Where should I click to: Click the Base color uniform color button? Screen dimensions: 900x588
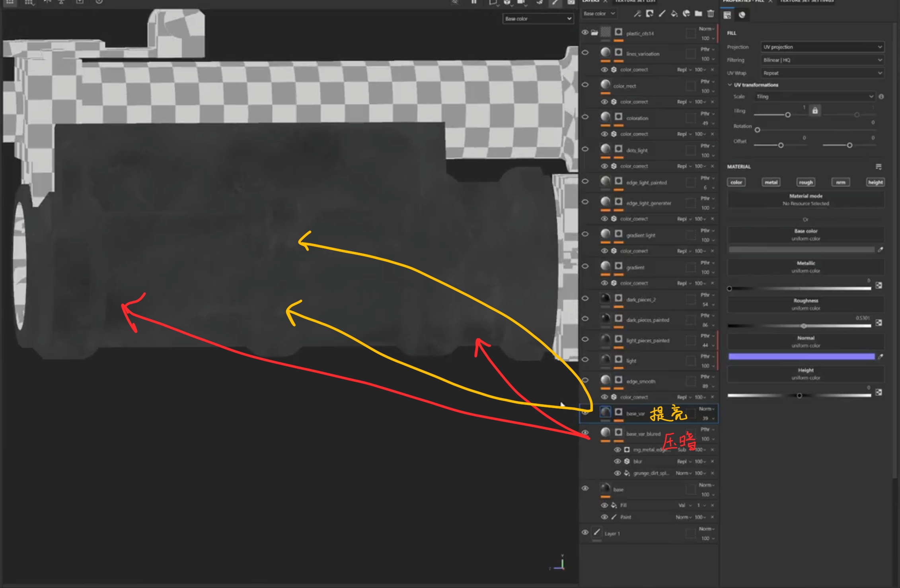coord(806,235)
